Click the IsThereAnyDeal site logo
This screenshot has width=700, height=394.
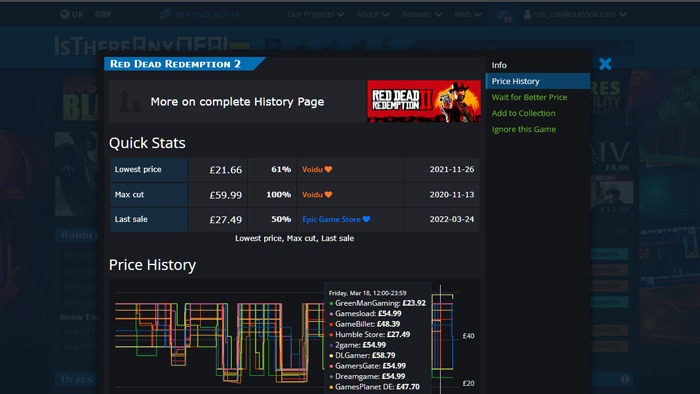152,46
